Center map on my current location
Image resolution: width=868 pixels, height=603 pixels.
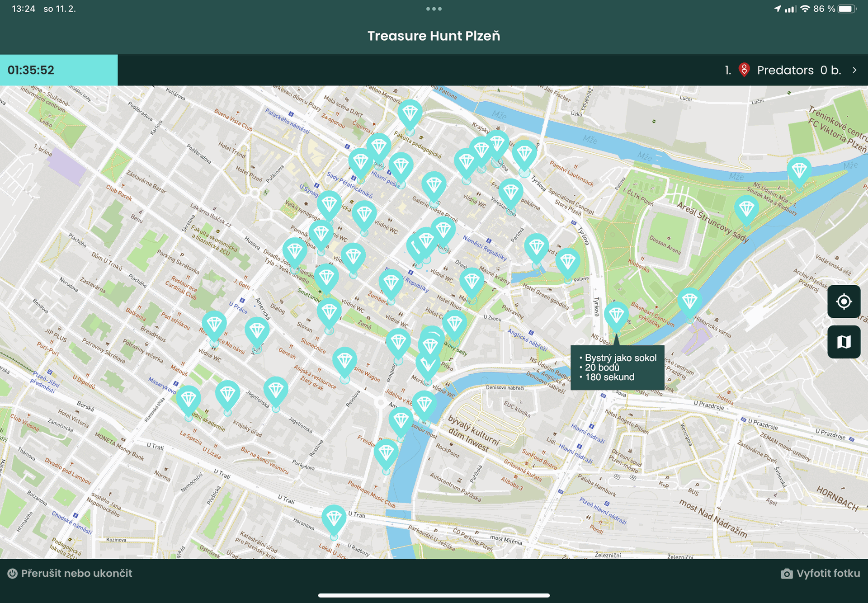[844, 301]
